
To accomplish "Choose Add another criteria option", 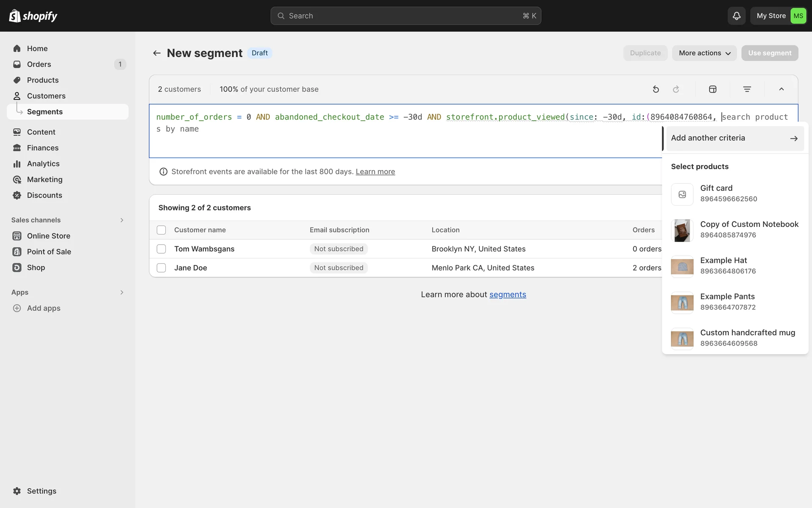I will tap(735, 138).
